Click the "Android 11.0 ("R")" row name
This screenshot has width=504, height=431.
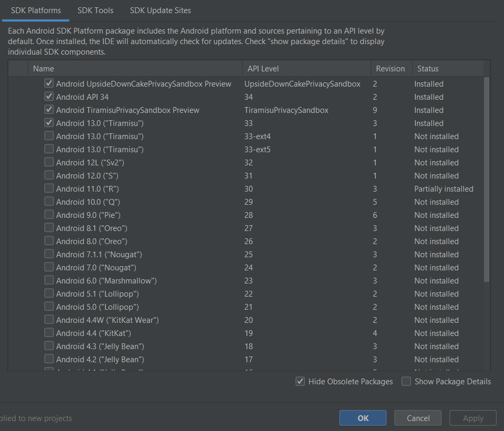click(x=88, y=189)
